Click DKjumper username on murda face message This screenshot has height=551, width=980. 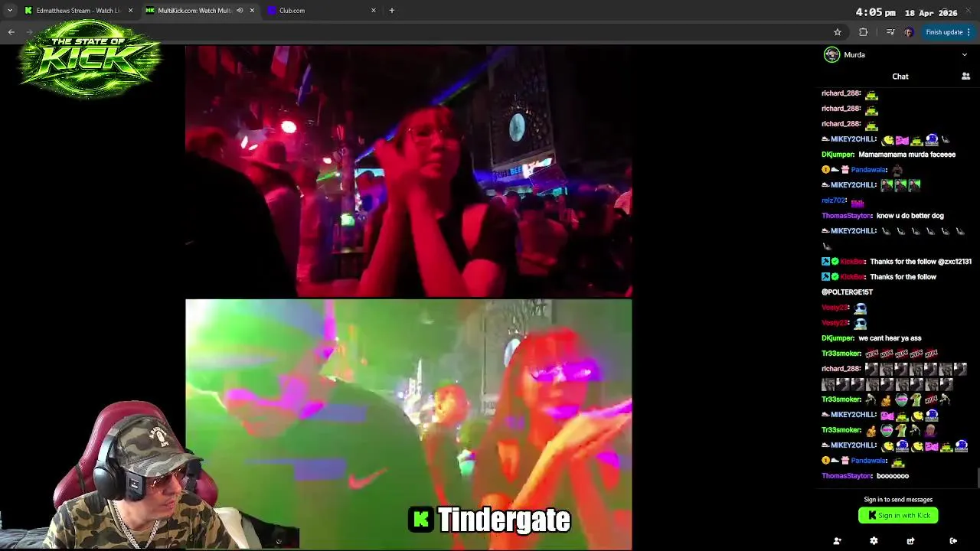[838, 155]
